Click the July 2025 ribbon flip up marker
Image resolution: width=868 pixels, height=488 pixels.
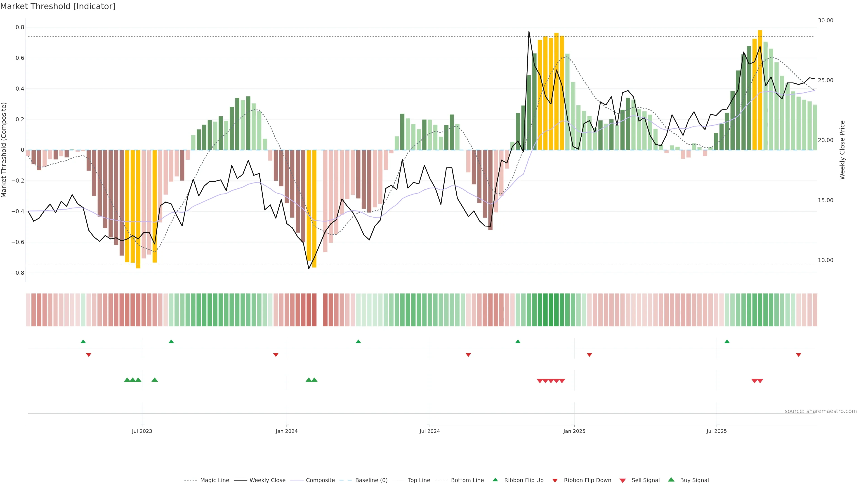click(727, 342)
